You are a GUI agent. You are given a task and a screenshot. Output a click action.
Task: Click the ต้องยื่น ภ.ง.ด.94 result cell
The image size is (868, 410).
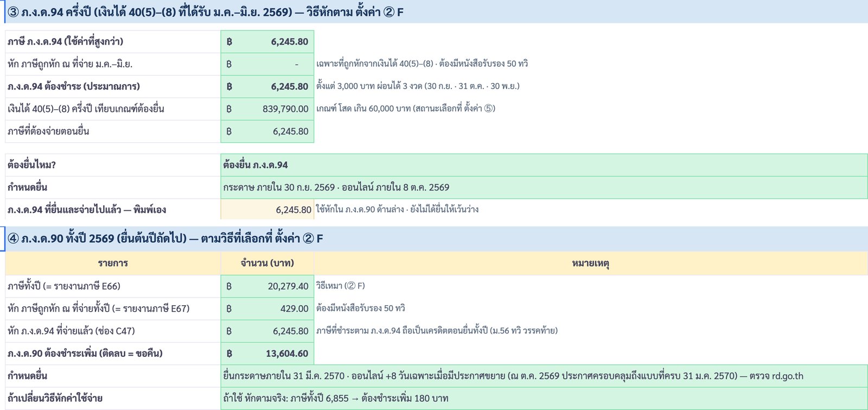coord(544,165)
